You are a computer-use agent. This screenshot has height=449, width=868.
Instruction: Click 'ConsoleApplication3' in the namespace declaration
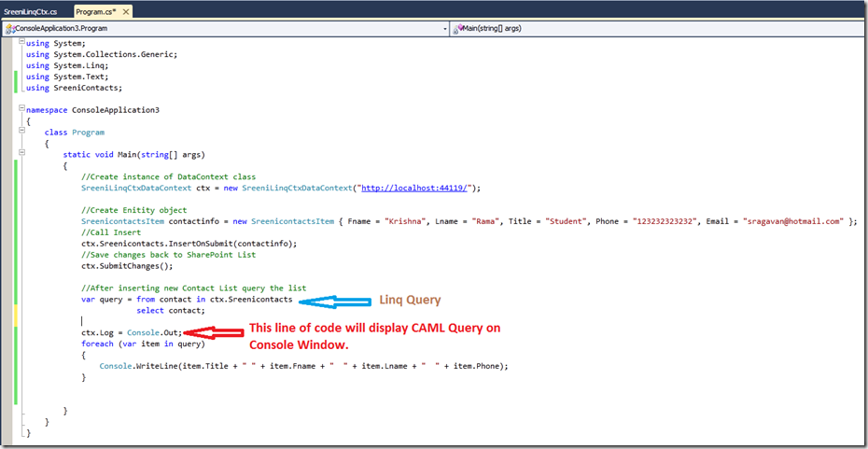coord(116,110)
